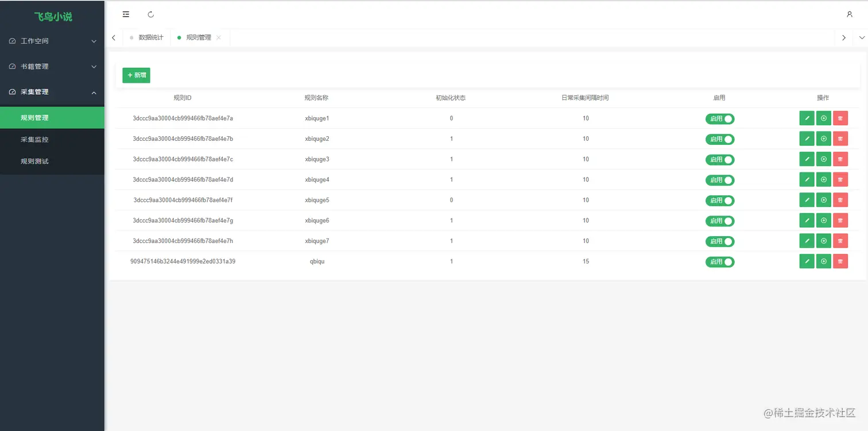Open the user profile icon

click(x=850, y=14)
